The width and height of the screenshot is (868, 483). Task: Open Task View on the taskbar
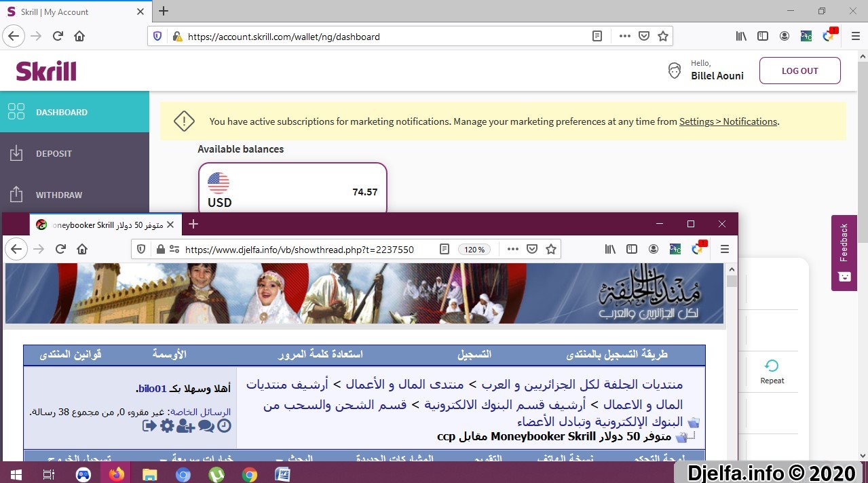(x=48, y=474)
